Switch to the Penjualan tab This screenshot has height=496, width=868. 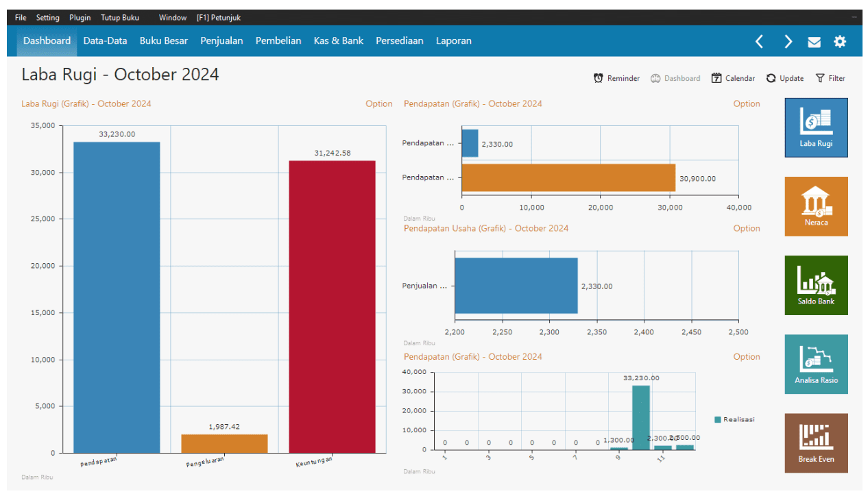[x=221, y=41]
